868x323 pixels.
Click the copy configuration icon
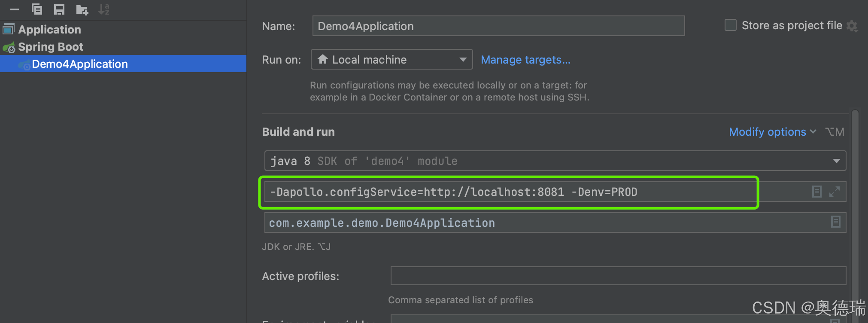click(x=37, y=9)
